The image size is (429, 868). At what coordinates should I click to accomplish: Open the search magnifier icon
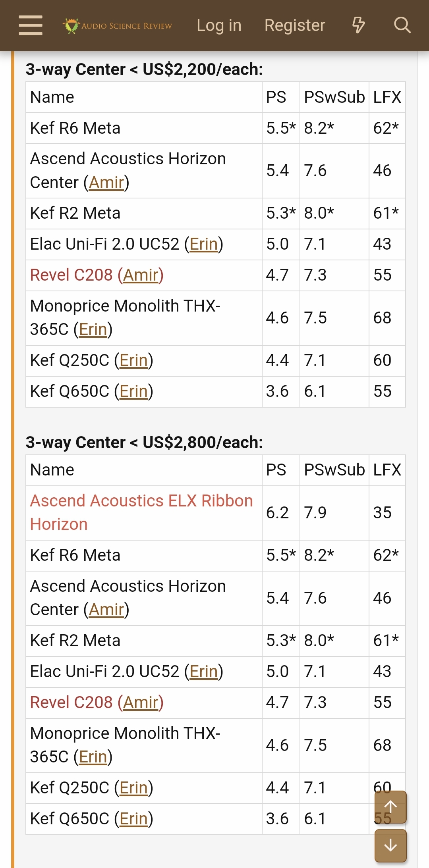[x=402, y=25]
